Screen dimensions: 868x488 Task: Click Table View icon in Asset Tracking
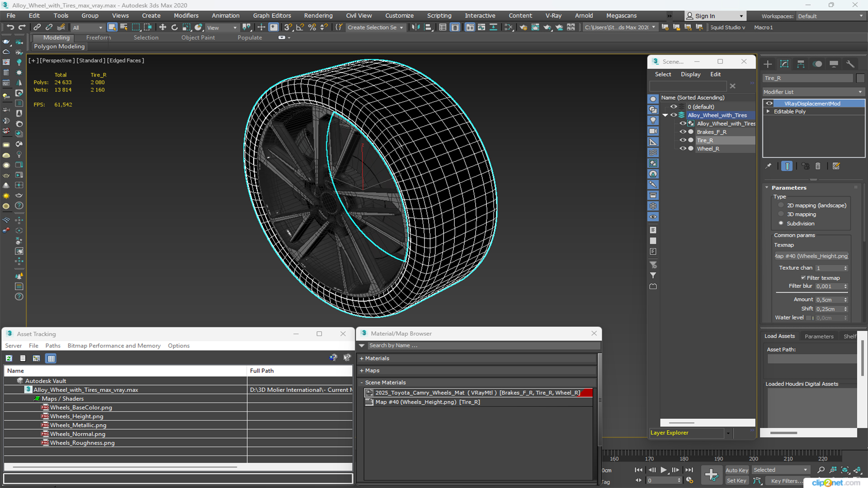coord(51,358)
